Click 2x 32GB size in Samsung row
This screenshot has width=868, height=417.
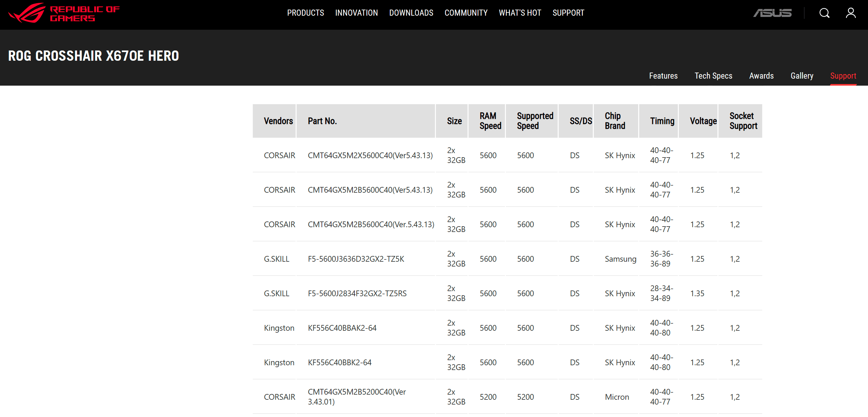(x=456, y=259)
